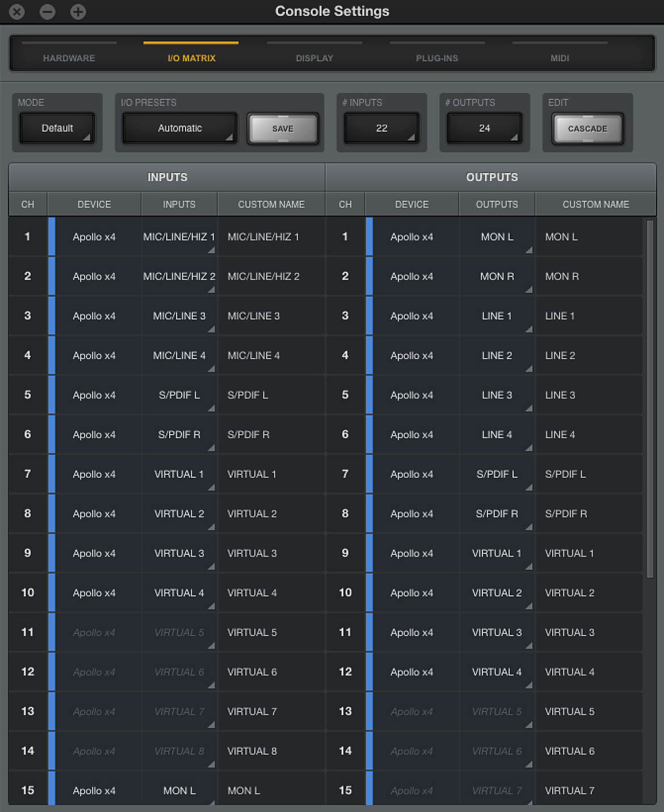Open the MODE dropdown set to Default

57,128
